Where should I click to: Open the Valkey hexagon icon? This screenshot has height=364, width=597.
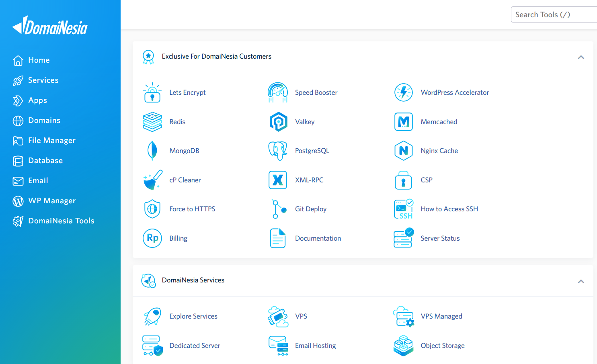(278, 122)
